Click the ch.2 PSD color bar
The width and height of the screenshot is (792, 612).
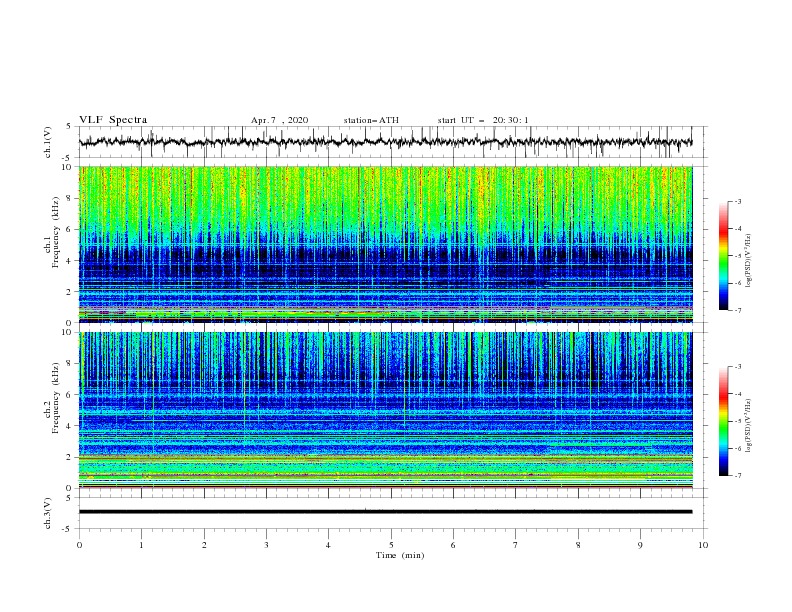(x=723, y=421)
